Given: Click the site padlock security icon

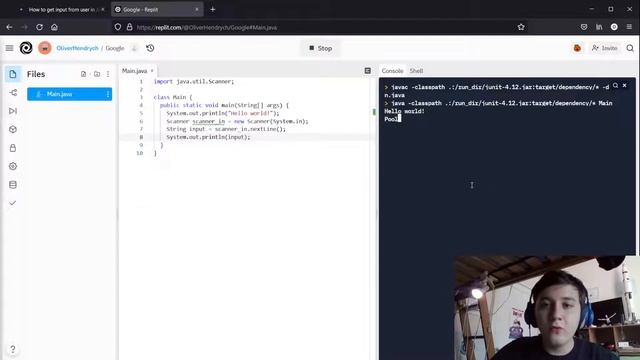Looking at the screenshot, I should (x=129, y=27).
